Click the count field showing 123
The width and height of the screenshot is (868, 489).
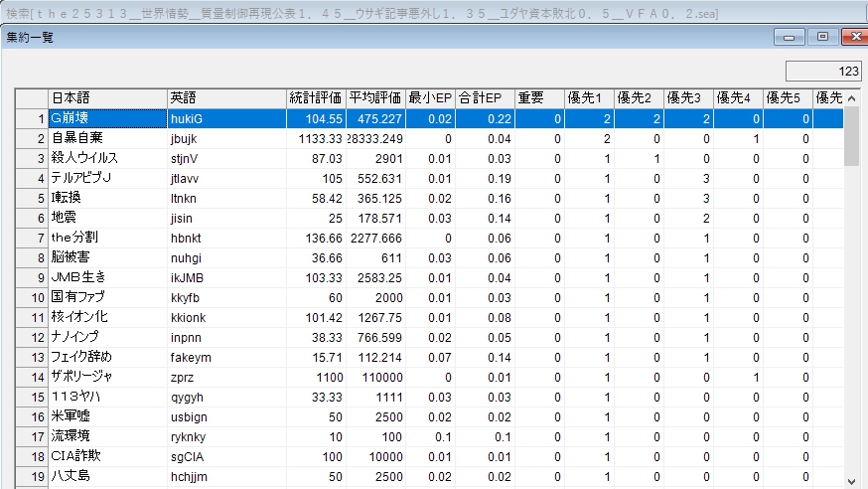(822, 72)
